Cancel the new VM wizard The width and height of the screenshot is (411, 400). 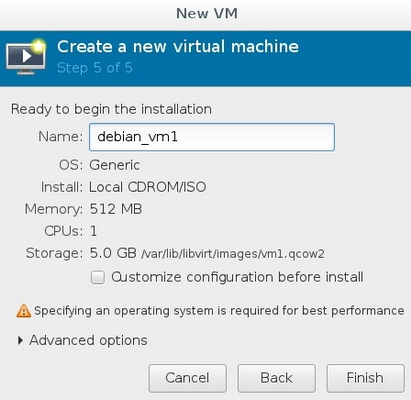tap(188, 378)
